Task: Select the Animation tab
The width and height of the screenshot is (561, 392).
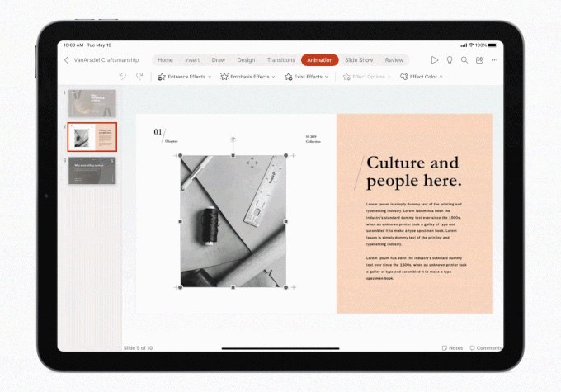Action: (320, 60)
